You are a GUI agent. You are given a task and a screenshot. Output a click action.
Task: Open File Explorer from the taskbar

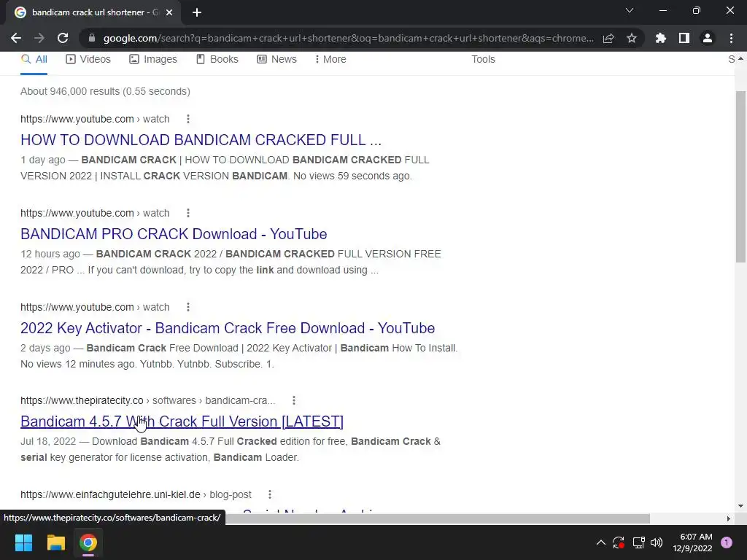tap(55, 542)
